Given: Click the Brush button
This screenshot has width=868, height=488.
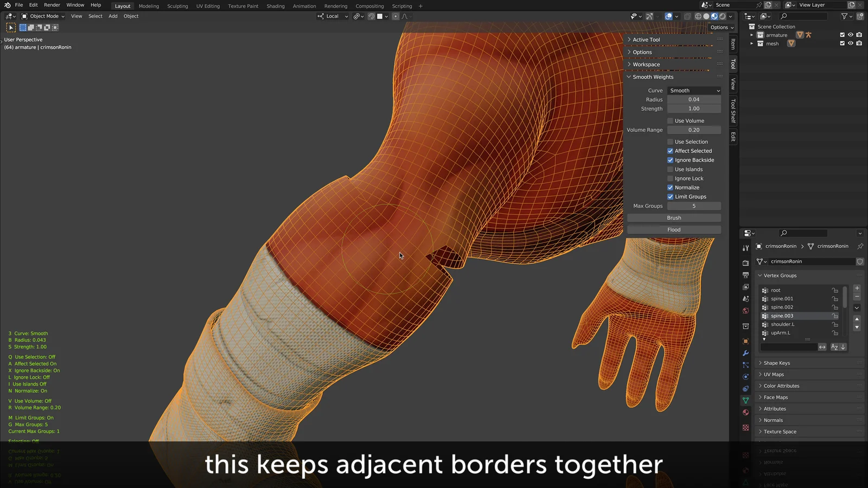Looking at the screenshot, I should point(674,217).
